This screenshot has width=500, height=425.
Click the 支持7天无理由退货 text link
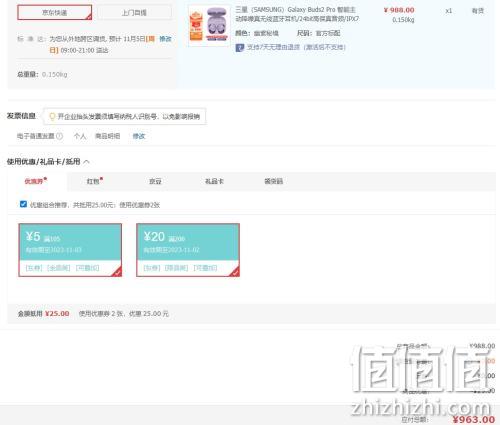(296, 47)
